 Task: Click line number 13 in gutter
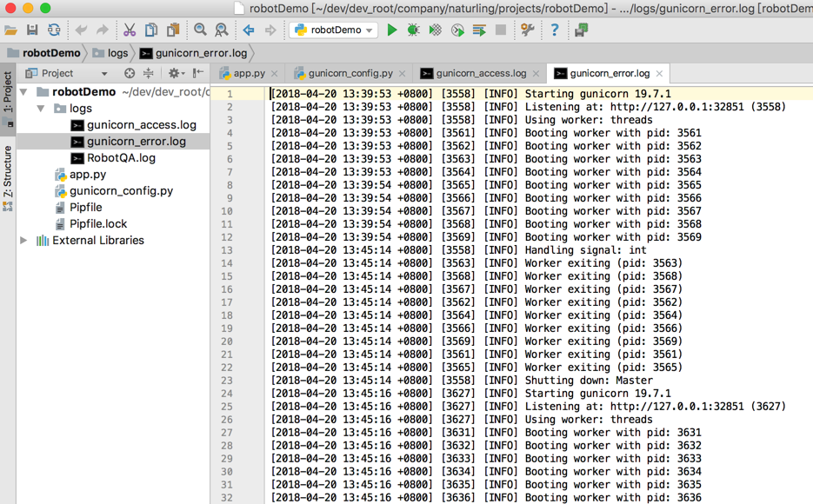[x=227, y=250]
